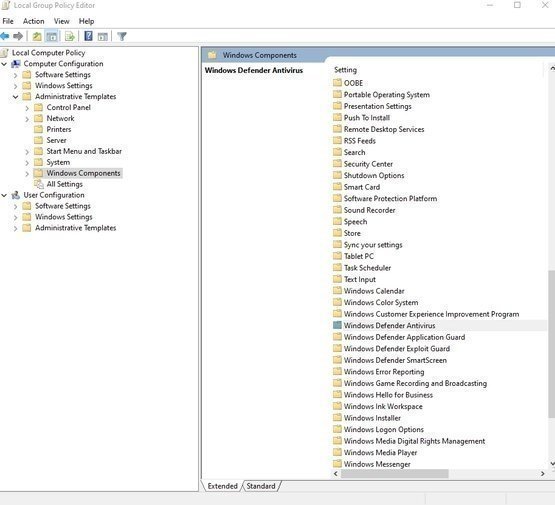The image size is (555, 505).
Task: Open the View menu
Action: (62, 21)
